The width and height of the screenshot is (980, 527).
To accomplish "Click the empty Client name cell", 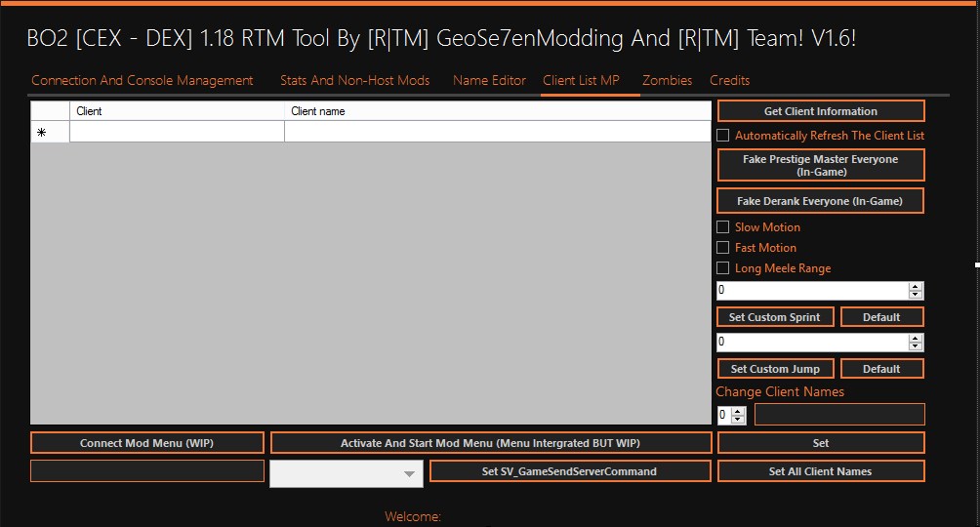I will point(498,132).
